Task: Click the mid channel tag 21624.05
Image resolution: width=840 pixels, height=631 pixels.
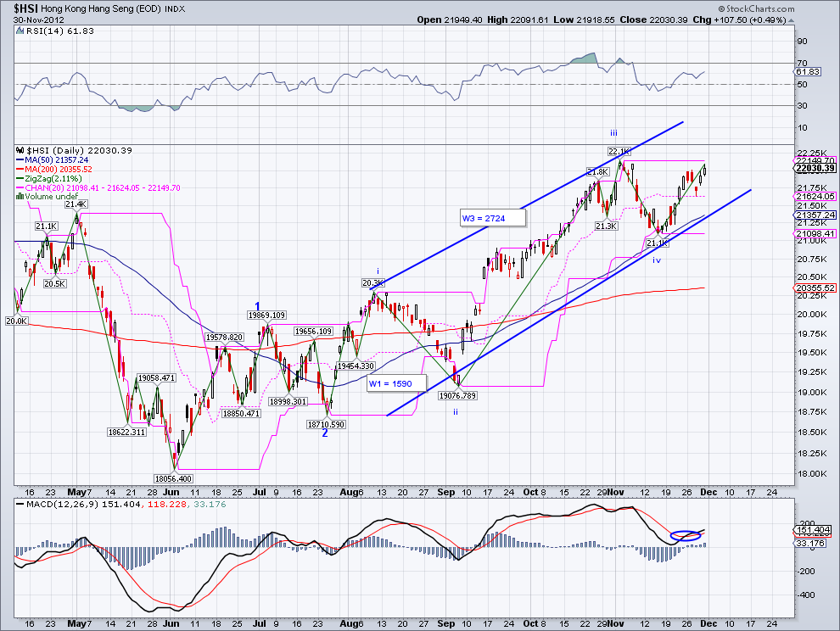Action: [x=815, y=197]
